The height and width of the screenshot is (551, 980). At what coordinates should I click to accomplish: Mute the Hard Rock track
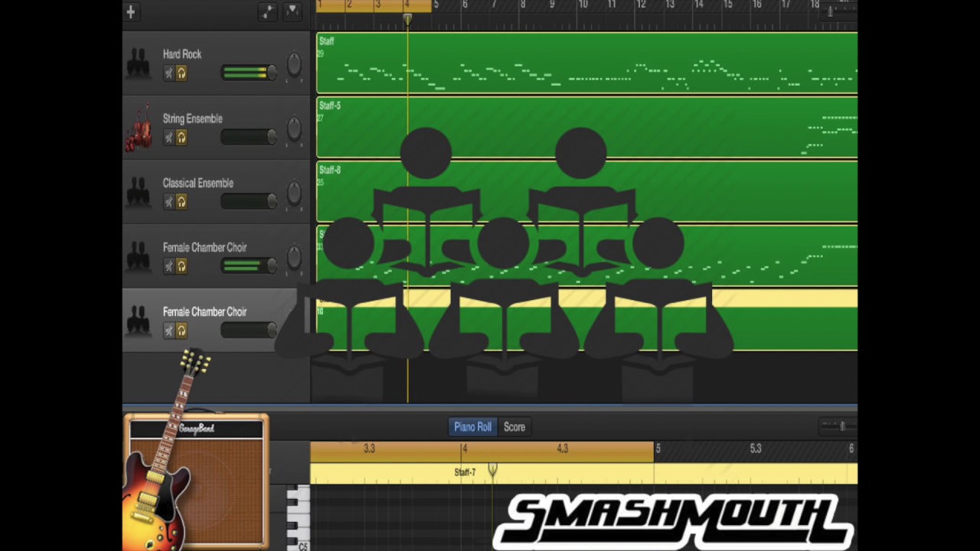(x=168, y=73)
